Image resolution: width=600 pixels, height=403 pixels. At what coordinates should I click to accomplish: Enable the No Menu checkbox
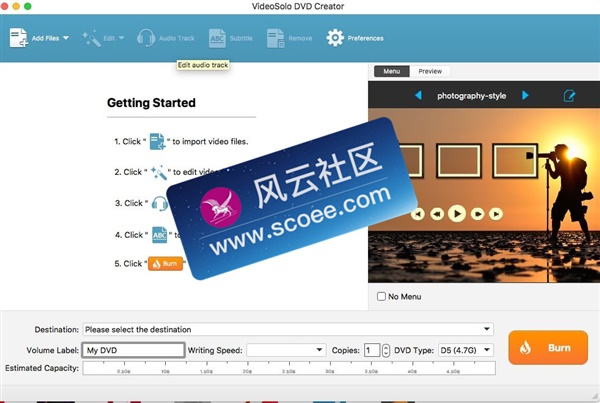pyautogui.click(x=381, y=296)
